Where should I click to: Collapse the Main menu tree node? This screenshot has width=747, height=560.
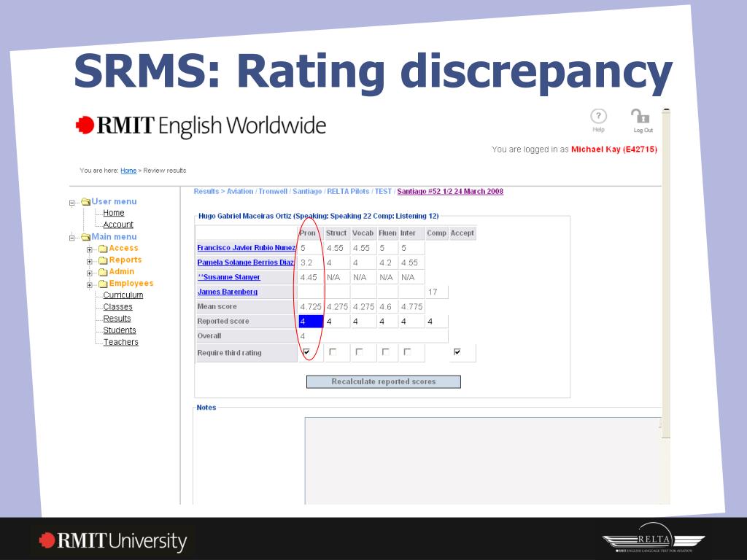pos(72,238)
